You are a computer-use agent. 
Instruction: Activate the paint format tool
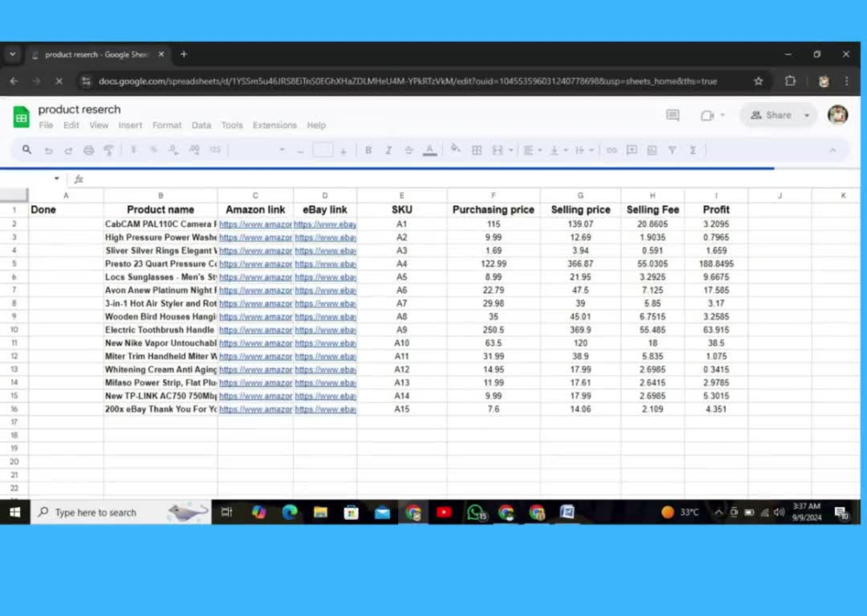click(109, 150)
